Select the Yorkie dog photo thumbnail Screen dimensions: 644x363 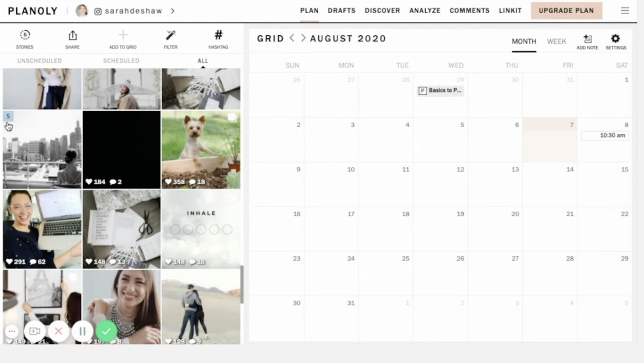(x=200, y=150)
